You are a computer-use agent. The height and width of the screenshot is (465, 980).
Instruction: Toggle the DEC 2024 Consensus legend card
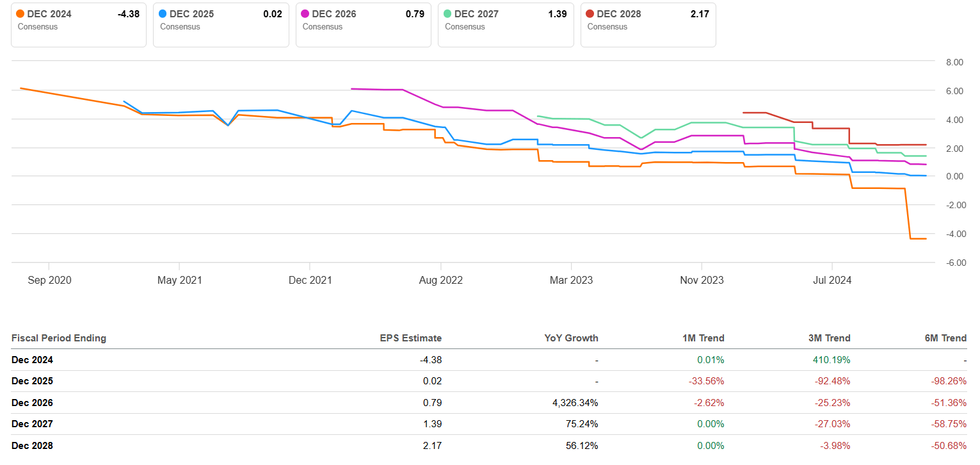(x=78, y=24)
